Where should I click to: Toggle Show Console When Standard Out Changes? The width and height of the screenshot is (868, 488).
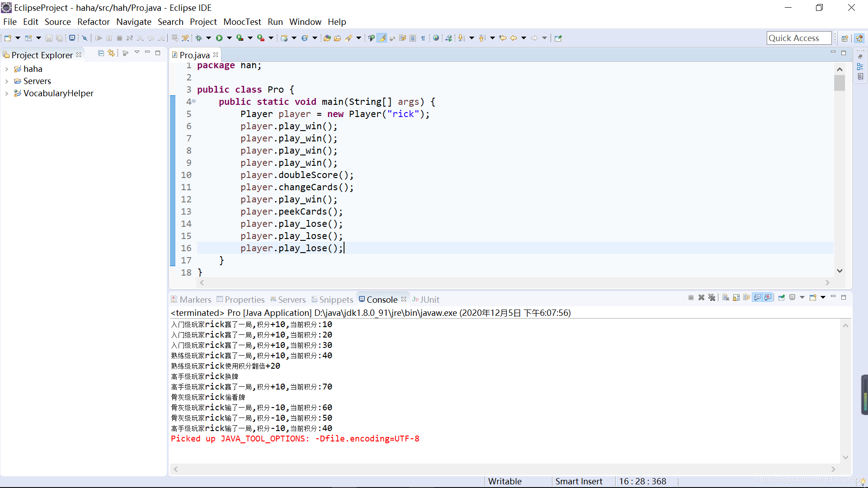point(757,297)
